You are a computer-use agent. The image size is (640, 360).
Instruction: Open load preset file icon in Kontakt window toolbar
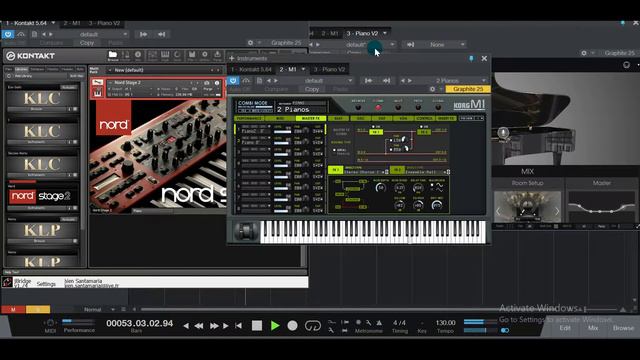coord(34,34)
